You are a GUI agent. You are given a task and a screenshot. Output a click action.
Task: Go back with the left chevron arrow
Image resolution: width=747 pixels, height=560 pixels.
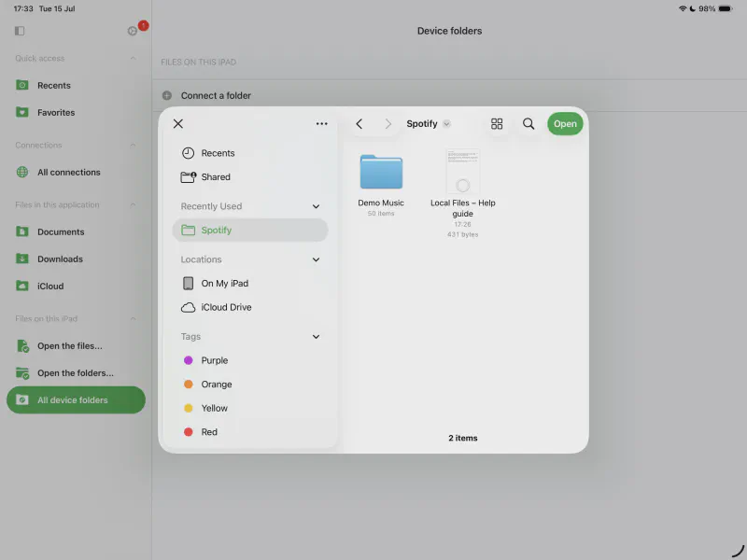(x=359, y=124)
